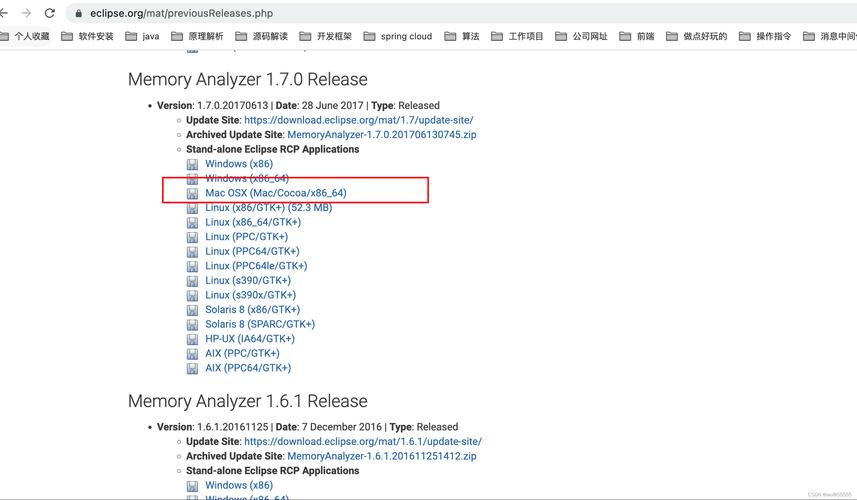Click the floppy icon beside Solaris 8 (SPARC/GTK+)
Image resolution: width=857 pixels, height=500 pixels.
pos(192,325)
